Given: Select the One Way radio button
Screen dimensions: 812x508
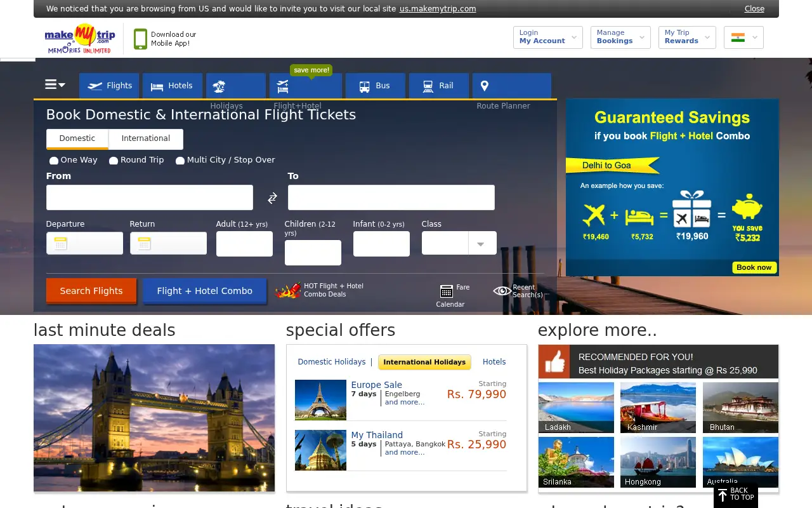Looking at the screenshot, I should (x=54, y=161).
